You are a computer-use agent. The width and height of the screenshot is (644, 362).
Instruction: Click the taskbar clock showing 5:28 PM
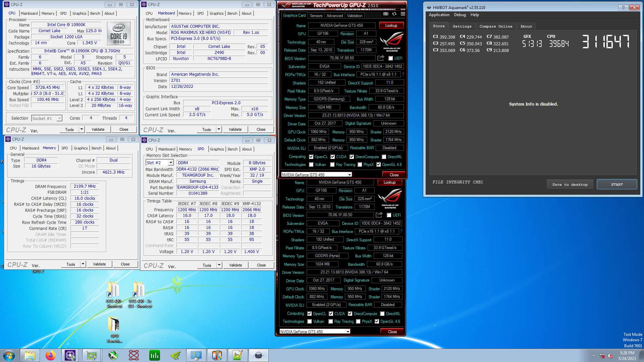point(627,356)
